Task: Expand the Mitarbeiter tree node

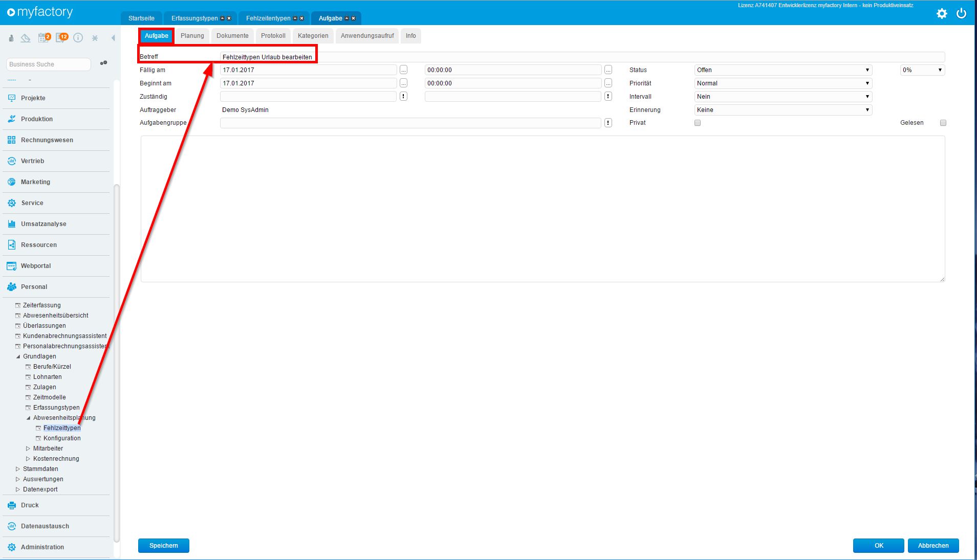Action: [x=28, y=449]
